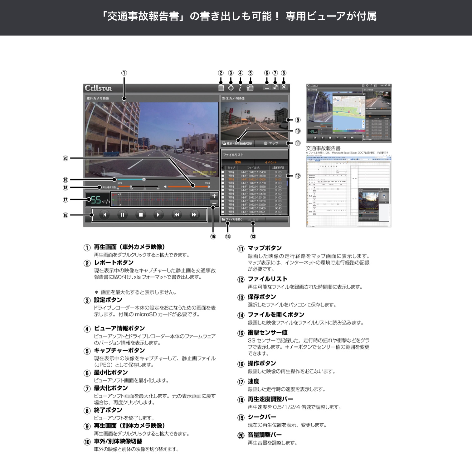Open the マップ route view
Screen dimensions: 472x476
click(271, 143)
